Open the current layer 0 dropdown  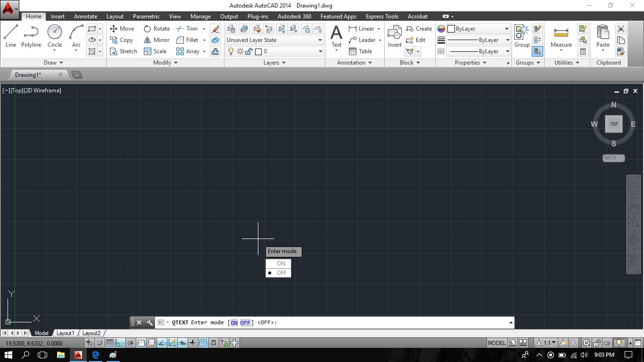pos(274,51)
